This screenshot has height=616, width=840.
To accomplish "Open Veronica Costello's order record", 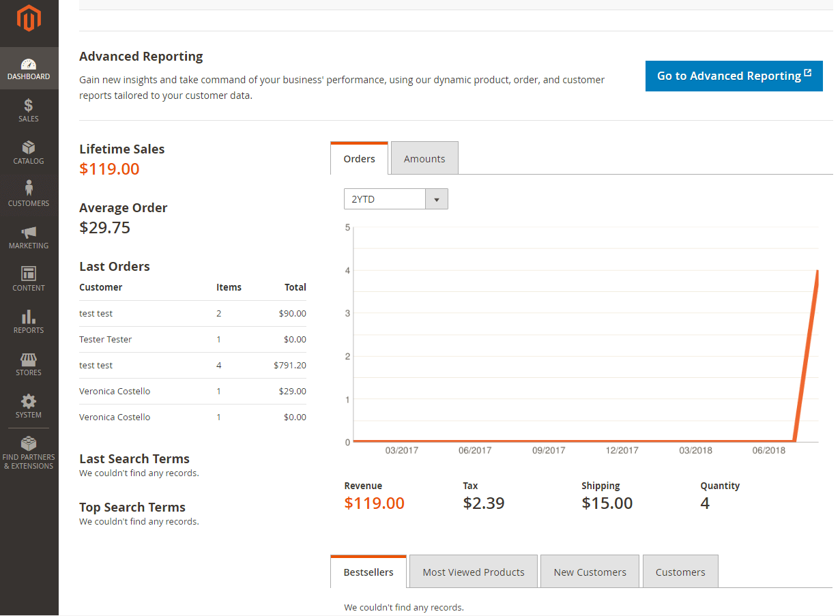I will 114,391.
